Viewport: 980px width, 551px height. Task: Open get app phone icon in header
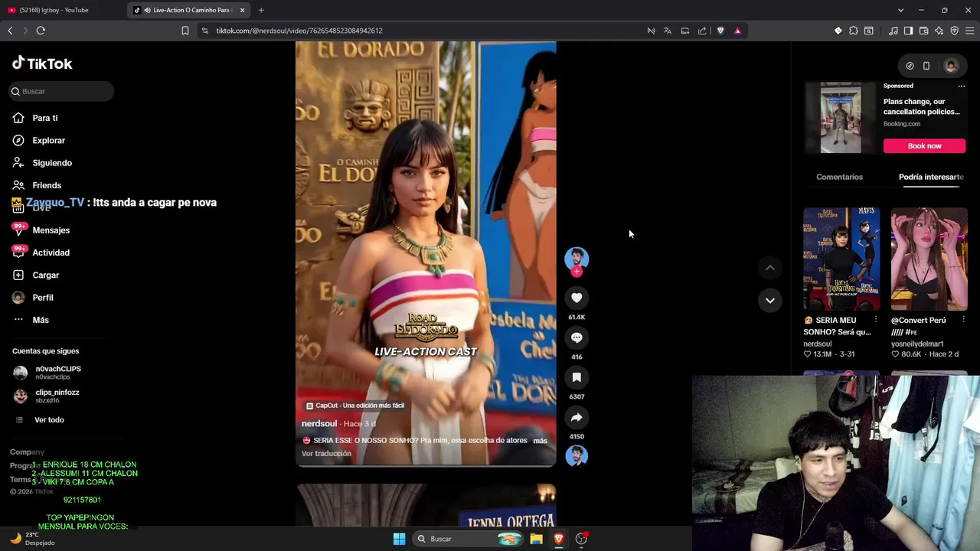coord(926,66)
